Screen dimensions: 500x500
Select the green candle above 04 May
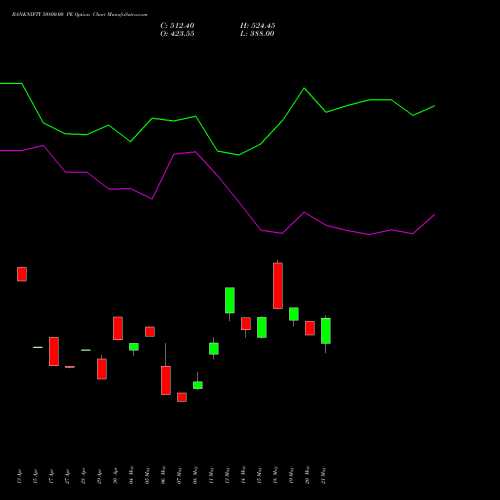(x=134, y=347)
